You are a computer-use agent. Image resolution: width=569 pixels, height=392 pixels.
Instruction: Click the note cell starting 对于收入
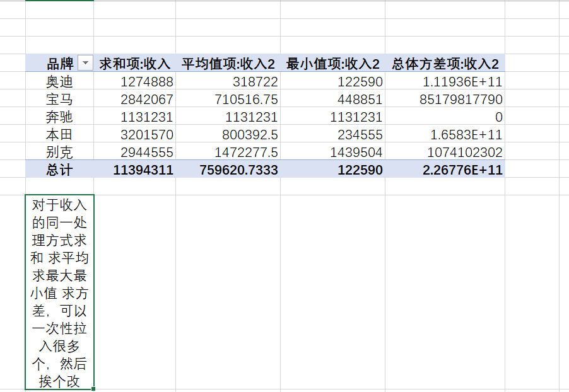[x=59, y=292]
